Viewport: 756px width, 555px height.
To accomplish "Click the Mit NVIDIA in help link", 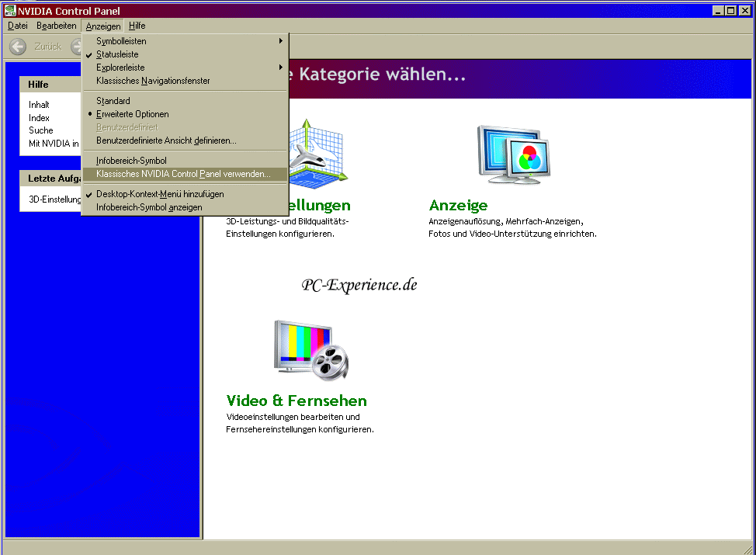I will [x=54, y=143].
